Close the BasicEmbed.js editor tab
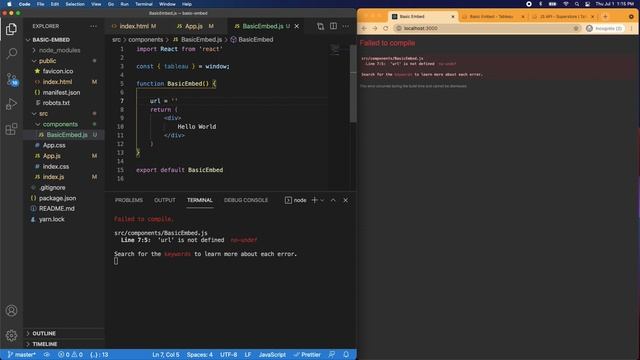640x360 pixels. coord(297,26)
